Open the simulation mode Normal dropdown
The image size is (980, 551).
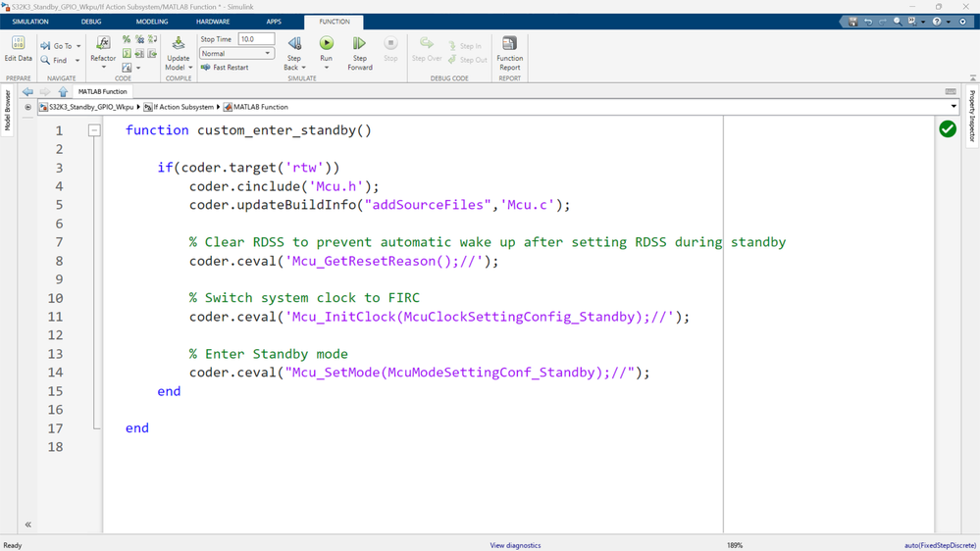(236, 54)
